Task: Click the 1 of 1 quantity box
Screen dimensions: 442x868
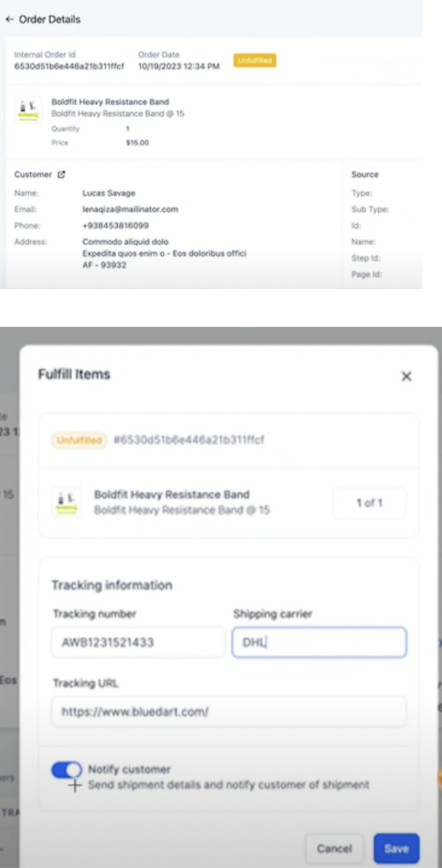Action: click(370, 503)
